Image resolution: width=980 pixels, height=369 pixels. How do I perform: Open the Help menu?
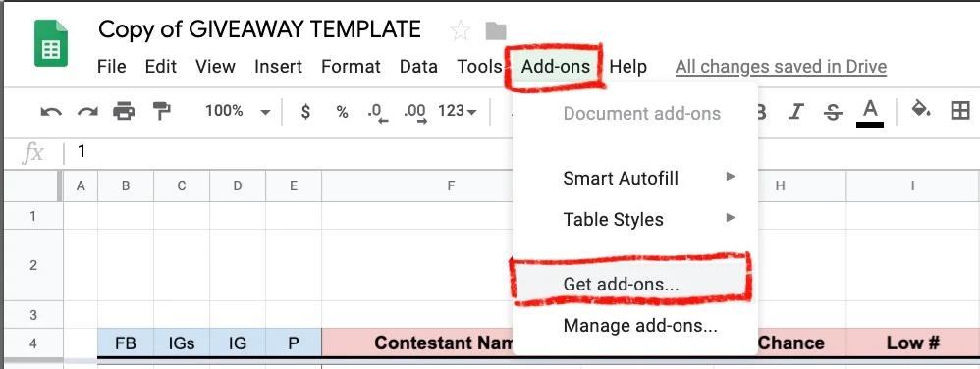628,66
